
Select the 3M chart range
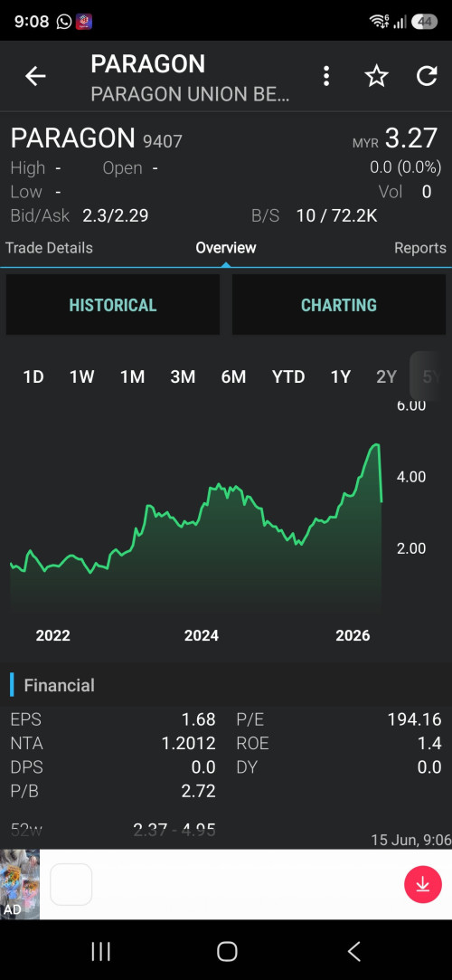click(x=183, y=376)
